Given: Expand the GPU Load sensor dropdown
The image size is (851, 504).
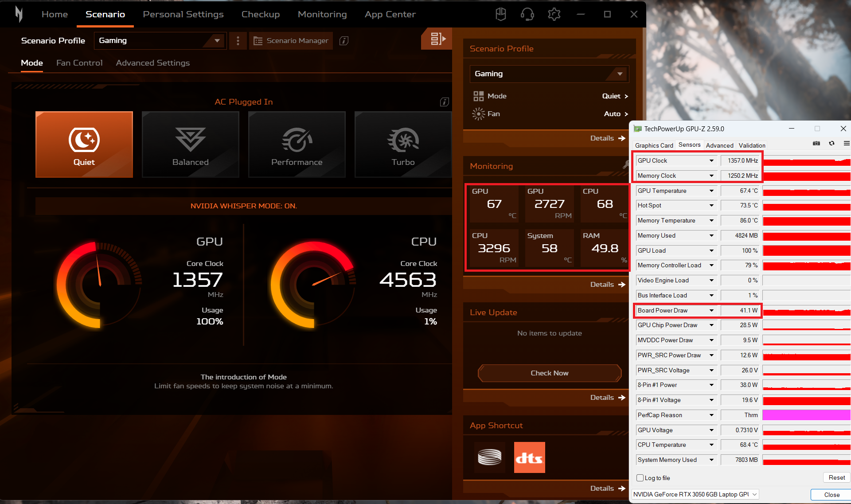Looking at the screenshot, I should click(711, 251).
